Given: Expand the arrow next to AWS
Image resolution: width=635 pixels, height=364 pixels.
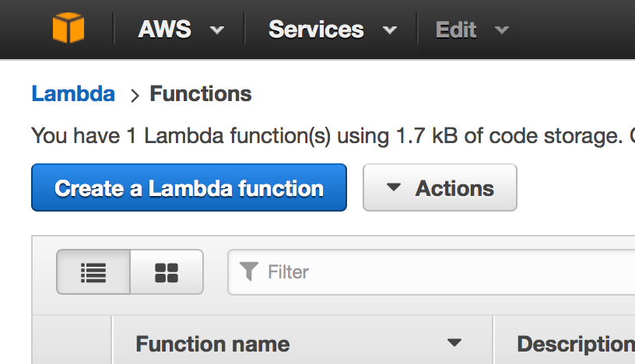Looking at the screenshot, I should click(217, 30).
